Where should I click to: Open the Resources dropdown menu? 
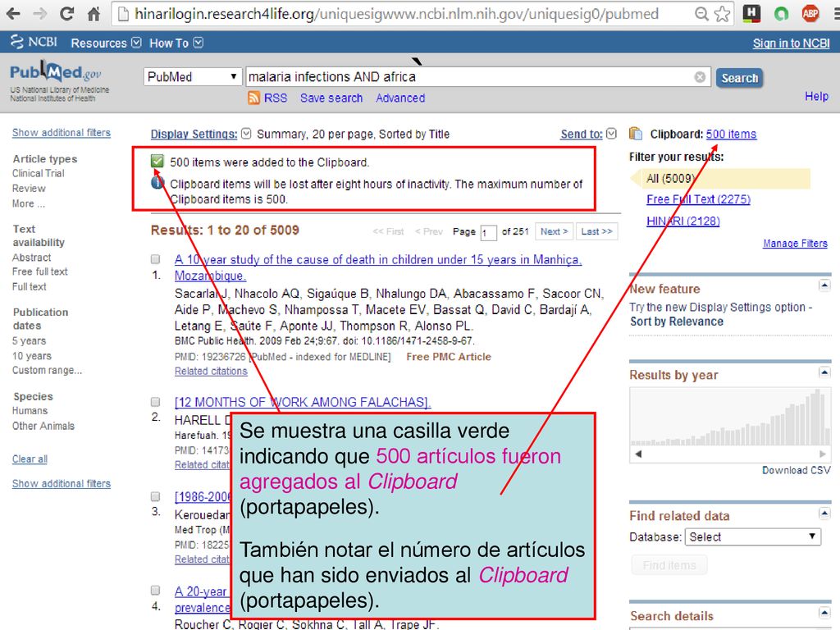tap(106, 43)
